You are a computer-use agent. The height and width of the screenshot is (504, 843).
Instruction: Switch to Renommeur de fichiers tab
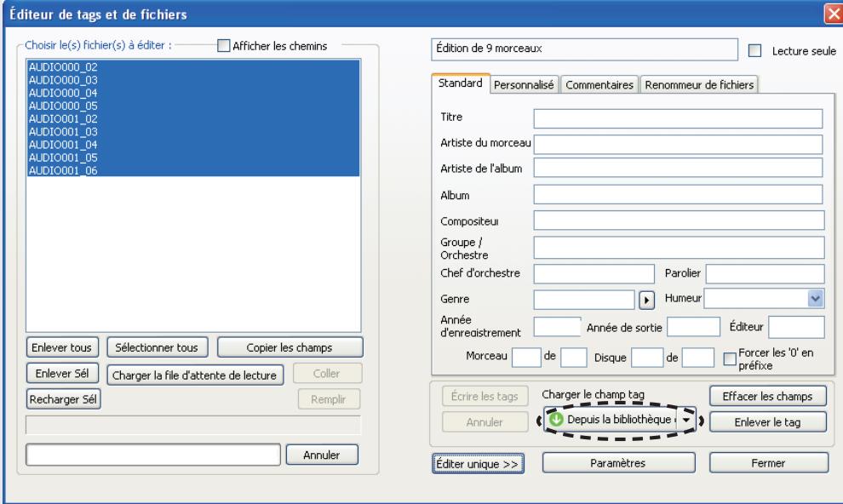(x=699, y=85)
